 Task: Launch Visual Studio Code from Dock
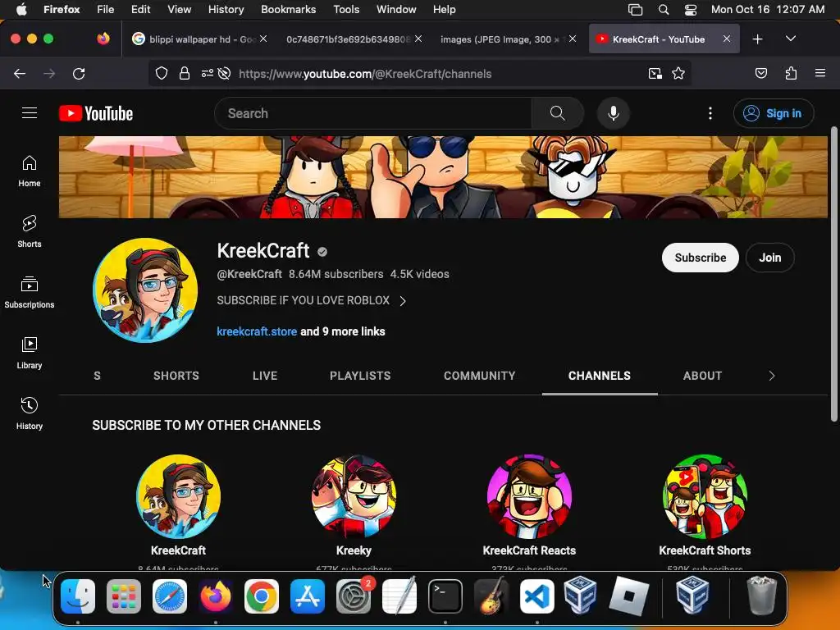(536, 596)
